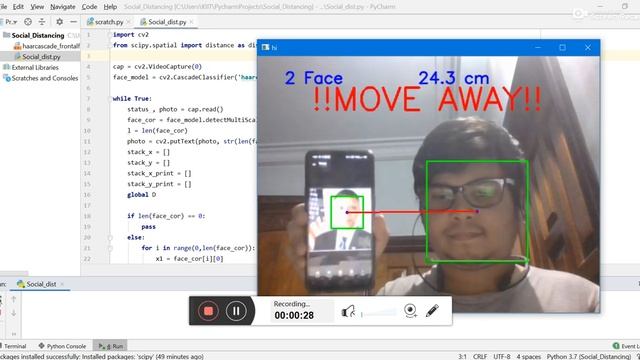
Task: Click the packages installed status message
Action: click(102, 356)
